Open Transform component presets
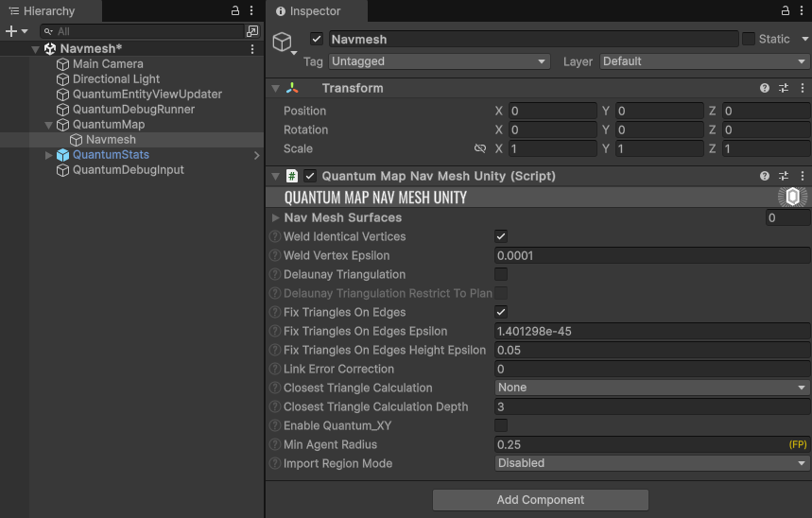The height and width of the screenshot is (518, 812). [784, 88]
